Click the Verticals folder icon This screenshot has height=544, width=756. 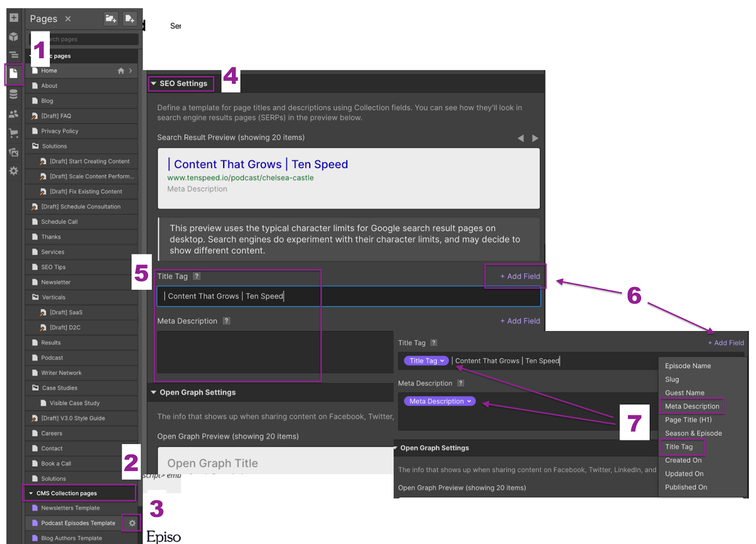35,297
